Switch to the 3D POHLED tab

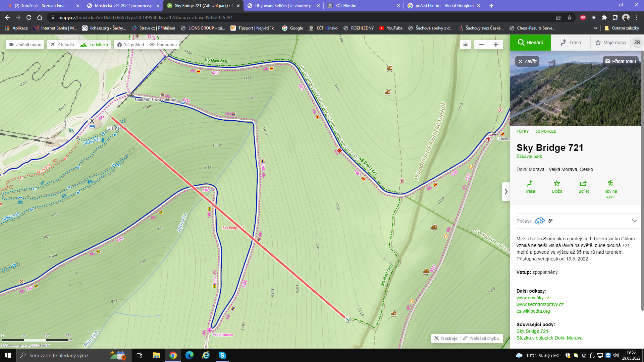pos(546,131)
